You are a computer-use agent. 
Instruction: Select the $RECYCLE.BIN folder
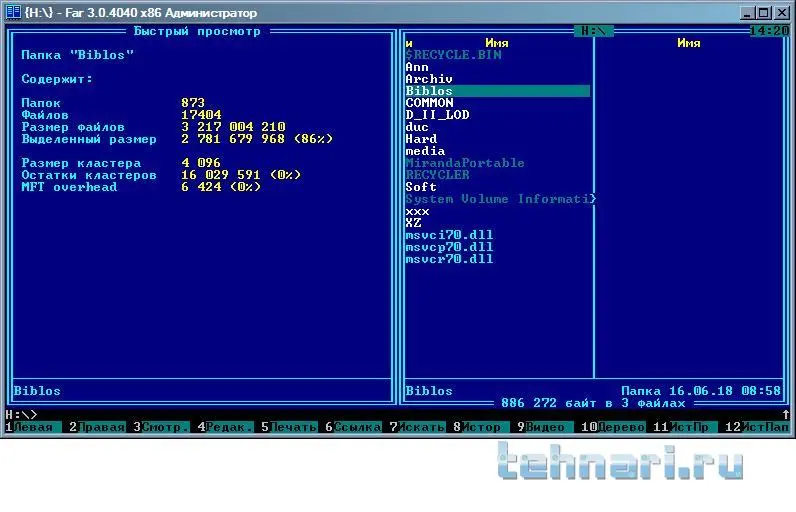point(453,55)
